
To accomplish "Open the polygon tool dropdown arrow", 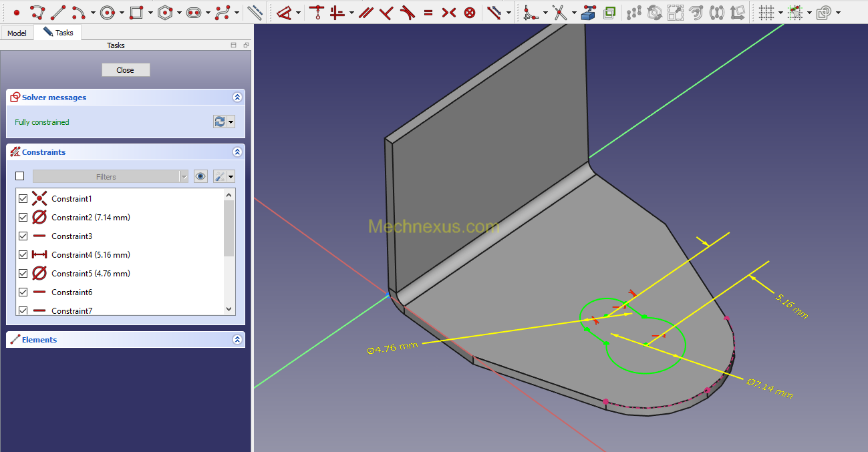I will [179, 13].
